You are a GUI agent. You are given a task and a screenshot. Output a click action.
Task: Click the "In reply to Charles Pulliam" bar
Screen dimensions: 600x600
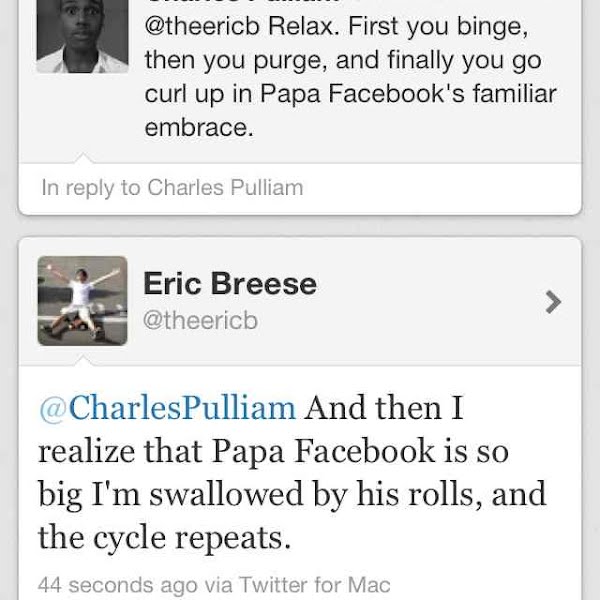point(299,188)
